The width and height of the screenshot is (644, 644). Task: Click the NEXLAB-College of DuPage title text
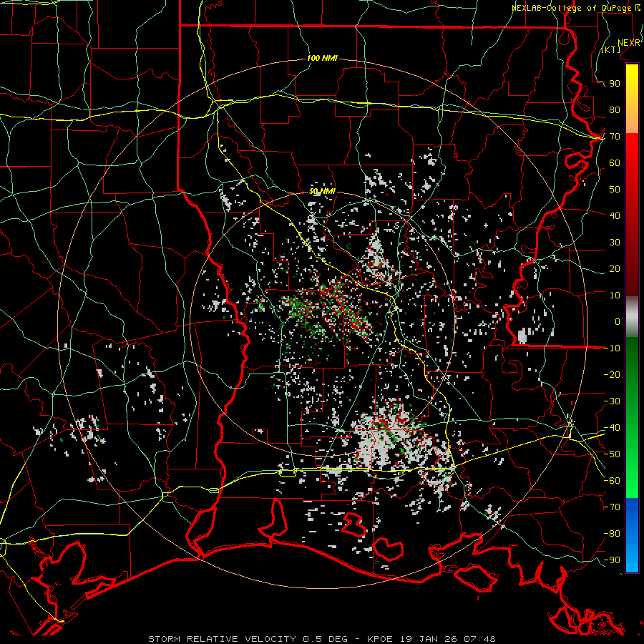pos(572,8)
